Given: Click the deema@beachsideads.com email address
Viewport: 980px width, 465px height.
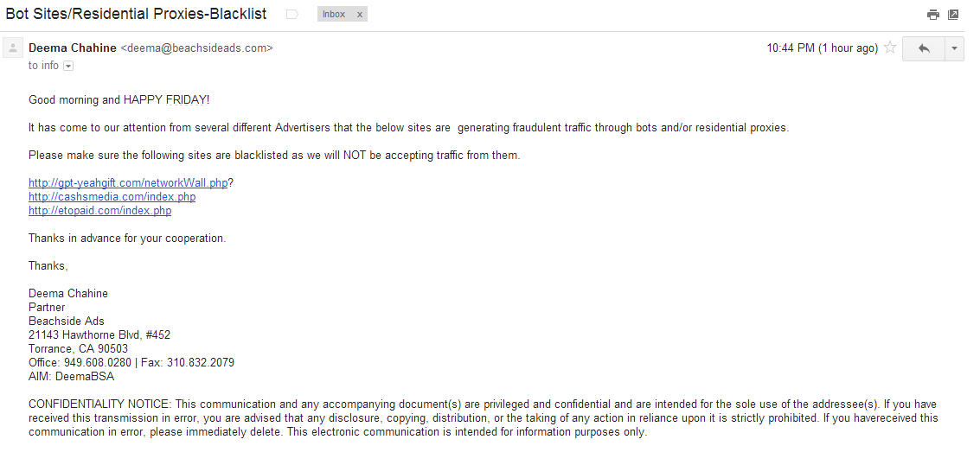Looking at the screenshot, I should tap(196, 48).
